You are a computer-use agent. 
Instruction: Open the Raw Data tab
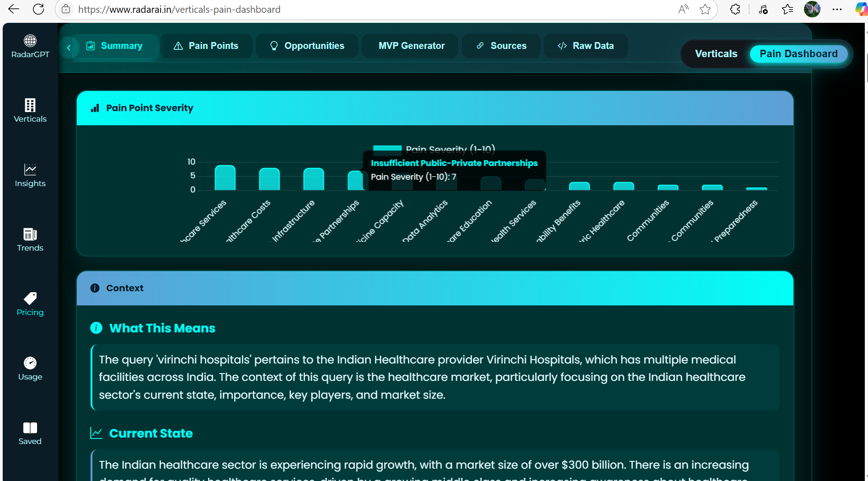[x=586, y=46]
